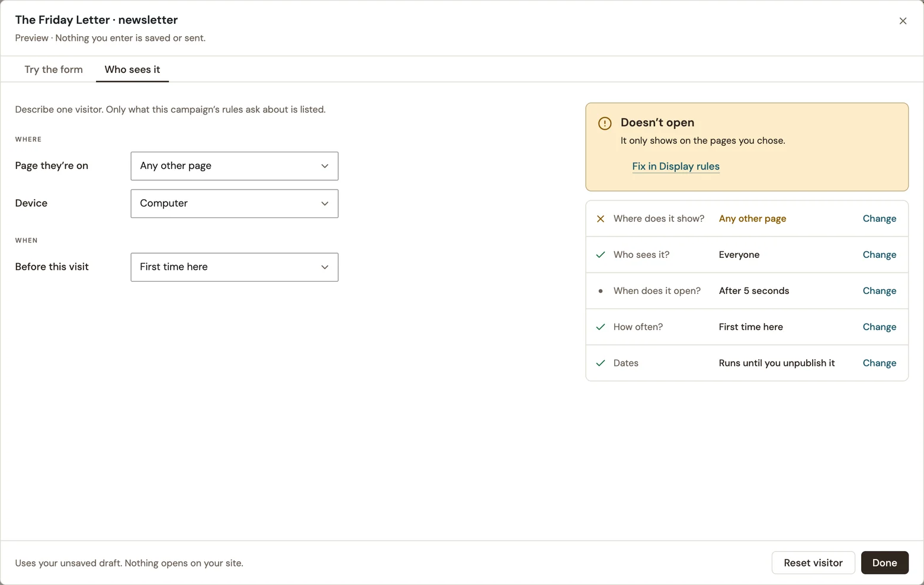Click the 'Who sees it?' question in rules list
The image size is (924, 585).
[641, 255]
